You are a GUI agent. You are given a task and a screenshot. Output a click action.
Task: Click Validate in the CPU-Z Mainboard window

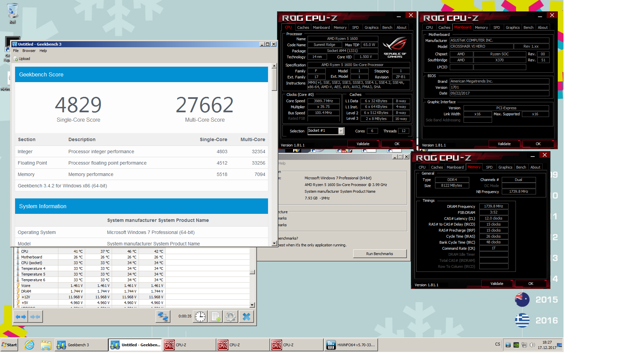click(x=504, y=144)
